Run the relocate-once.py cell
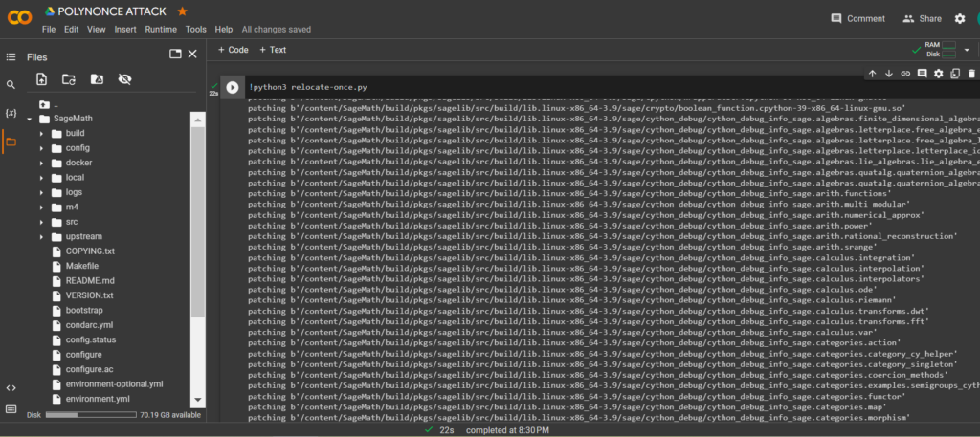980x437 pixels. pyautogui.click(x=232, y=87)
